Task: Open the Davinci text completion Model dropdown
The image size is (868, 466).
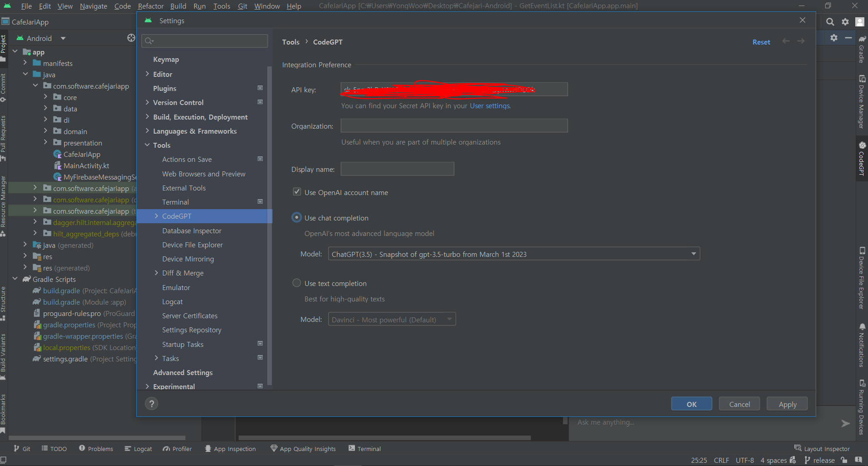Action: [x=392, y=319]
